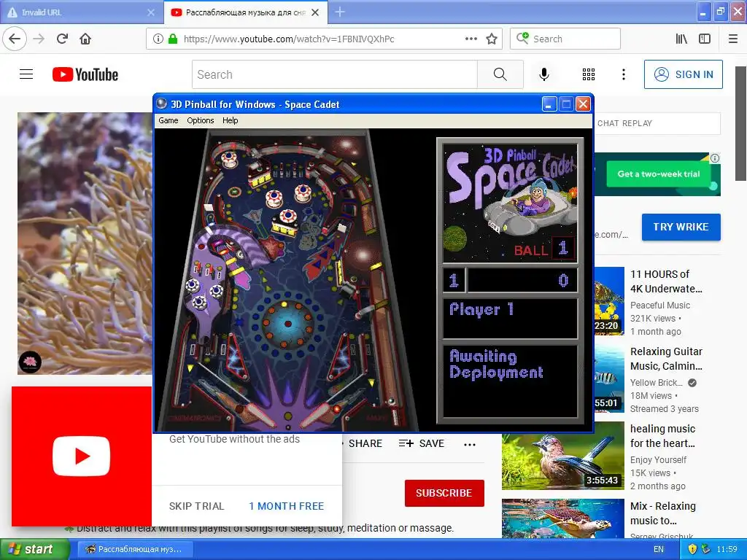Open the Firefox hamburger menu
This screenshot has width=747, height=560.
[732, 39]
